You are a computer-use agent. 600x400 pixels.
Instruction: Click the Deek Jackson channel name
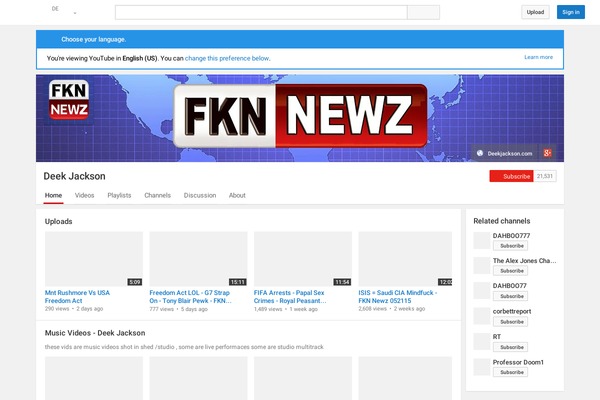pyautogui.click(x=74, y=176)
